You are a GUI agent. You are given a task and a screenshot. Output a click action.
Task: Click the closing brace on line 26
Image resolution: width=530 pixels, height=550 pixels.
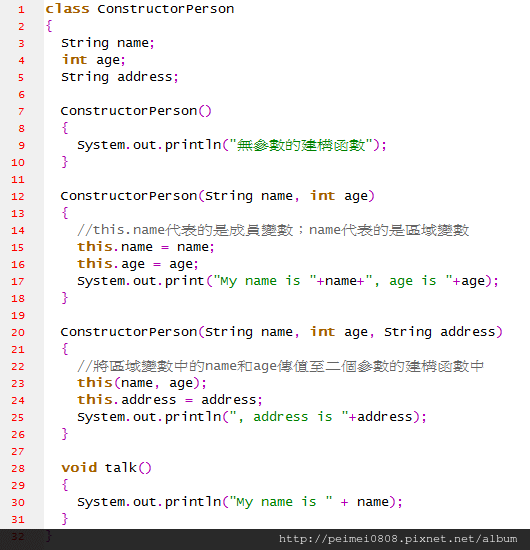pos(65,434)
